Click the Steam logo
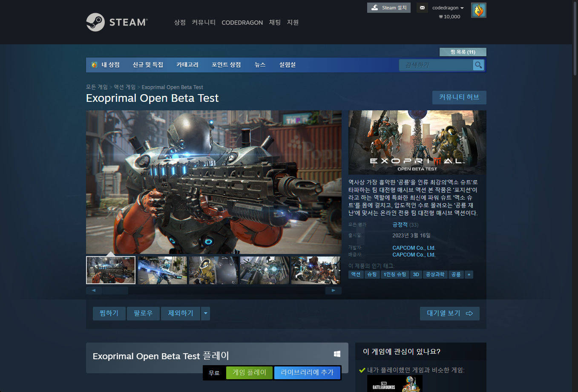The height and width of the screenshot is (392, 578). click(x=117, y=22)
